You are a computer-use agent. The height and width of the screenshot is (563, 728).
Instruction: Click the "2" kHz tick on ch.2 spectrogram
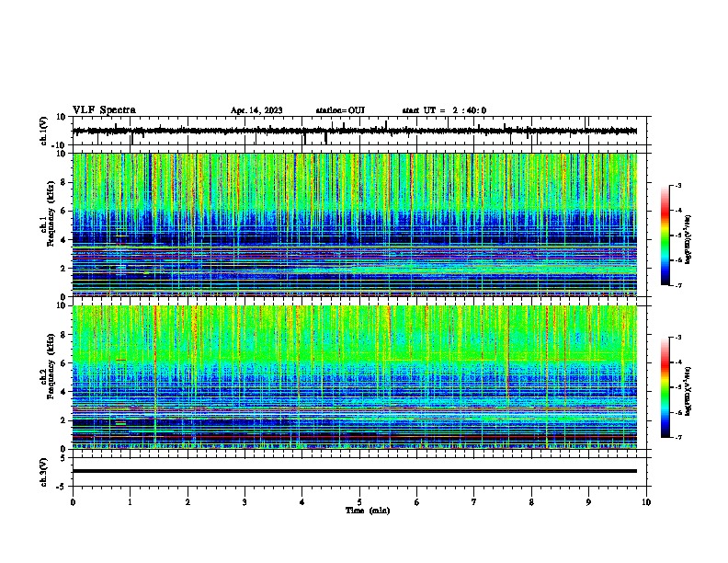coord(63,420)
